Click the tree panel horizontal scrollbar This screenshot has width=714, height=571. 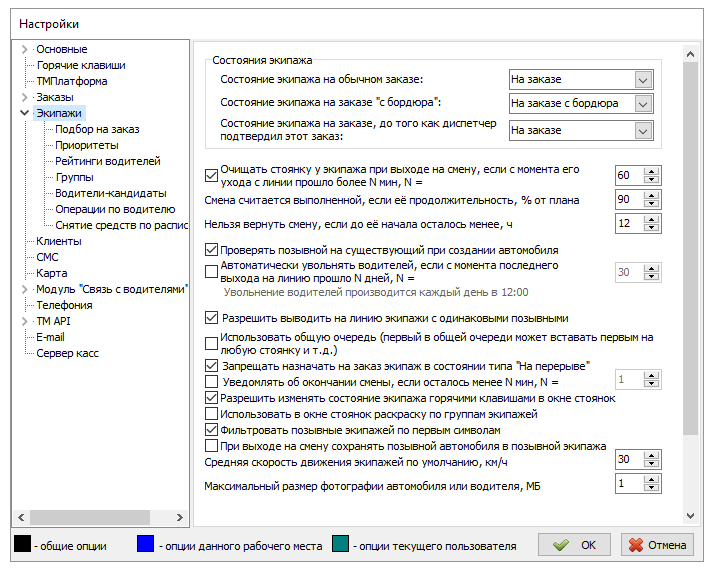[x=100, y=517]
